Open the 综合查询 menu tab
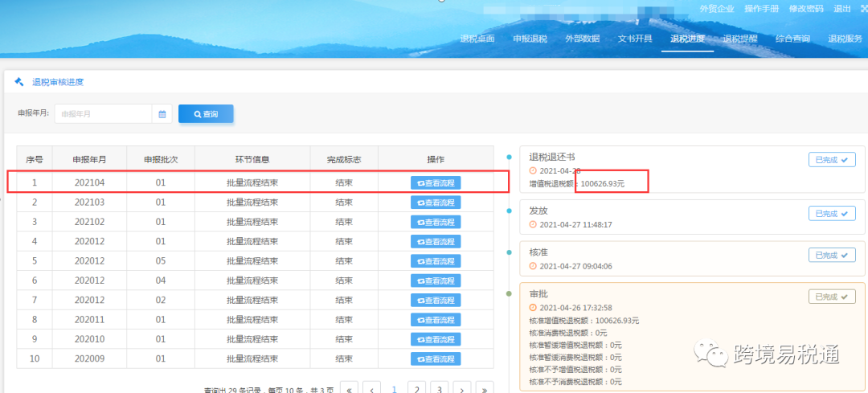Image resolution: width=868 pixels, height=393 pixels. (792, 39)
